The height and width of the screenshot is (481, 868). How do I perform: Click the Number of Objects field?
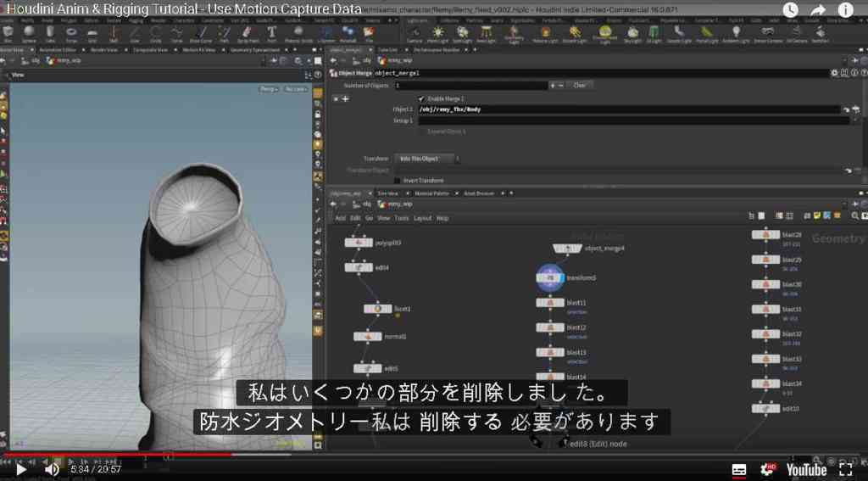[x=470, y=86]
